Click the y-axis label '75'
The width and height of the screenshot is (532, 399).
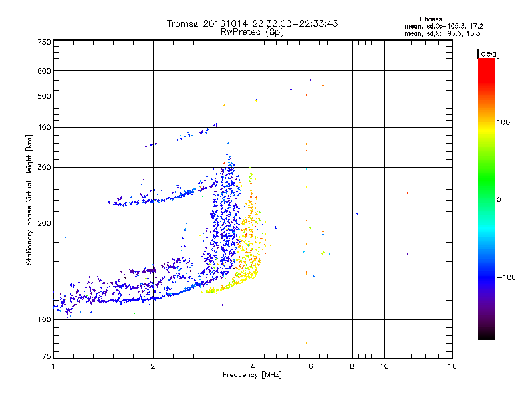(x=46, y=356)
